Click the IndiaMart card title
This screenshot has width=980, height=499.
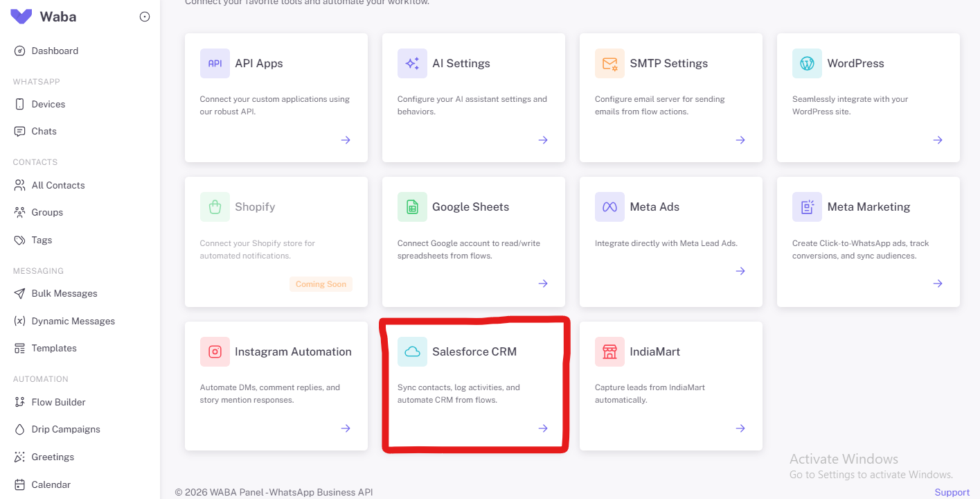pyautogui.click(x=654, y=351)
